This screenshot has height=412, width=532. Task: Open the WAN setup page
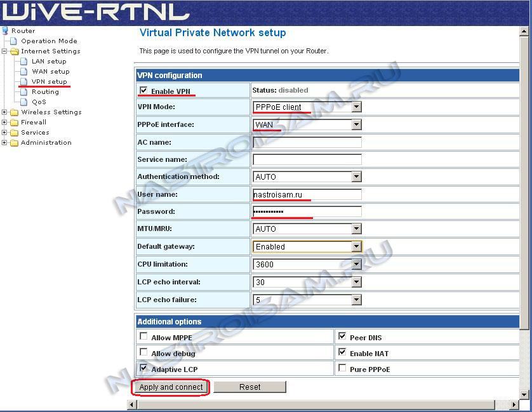coord(50,72)
